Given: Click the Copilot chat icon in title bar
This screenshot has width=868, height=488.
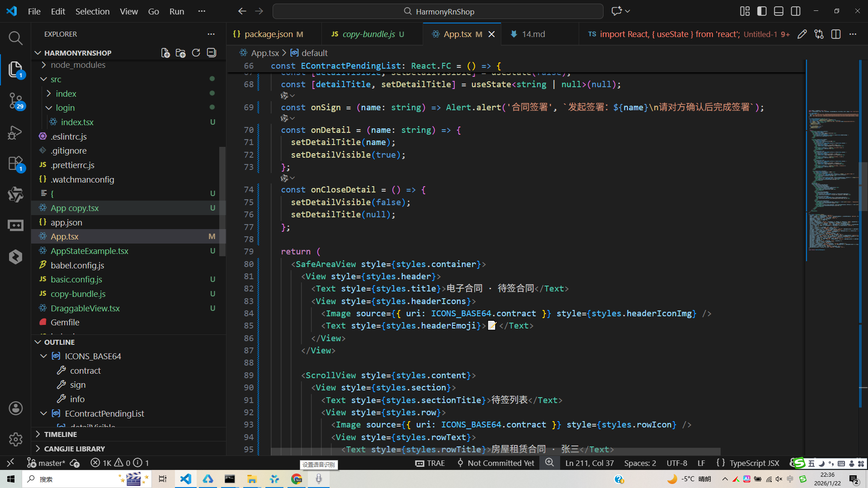Looking at the screenshot, I should 617,11.
